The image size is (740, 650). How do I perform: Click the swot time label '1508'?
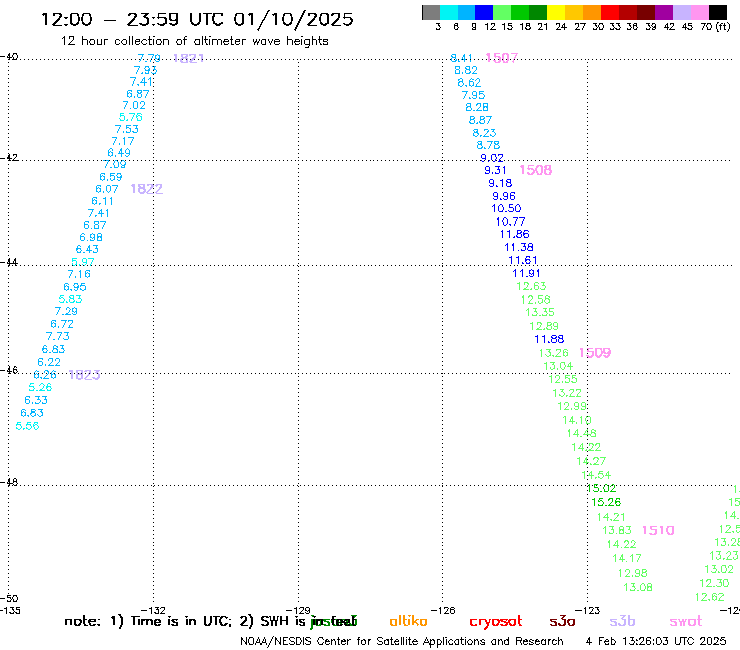pyautogui.click(x=535, y=170)
